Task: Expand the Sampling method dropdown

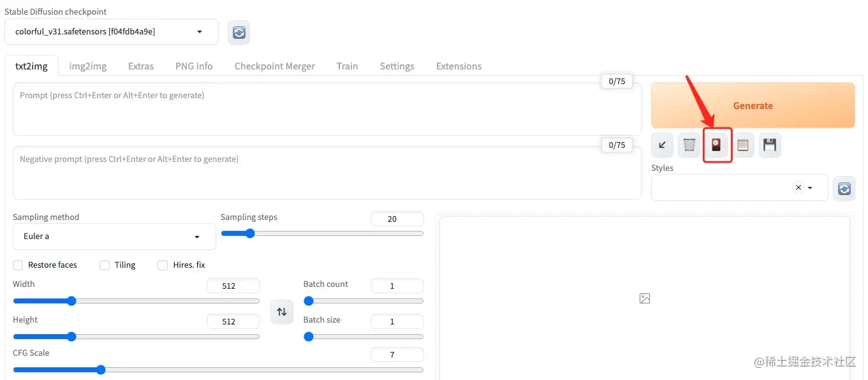Action: pyautogui.click(x=114, y=237)
